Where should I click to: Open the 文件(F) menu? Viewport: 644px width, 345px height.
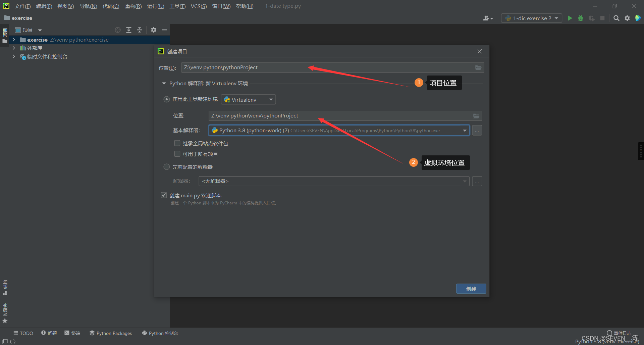(x=22, y=6)
